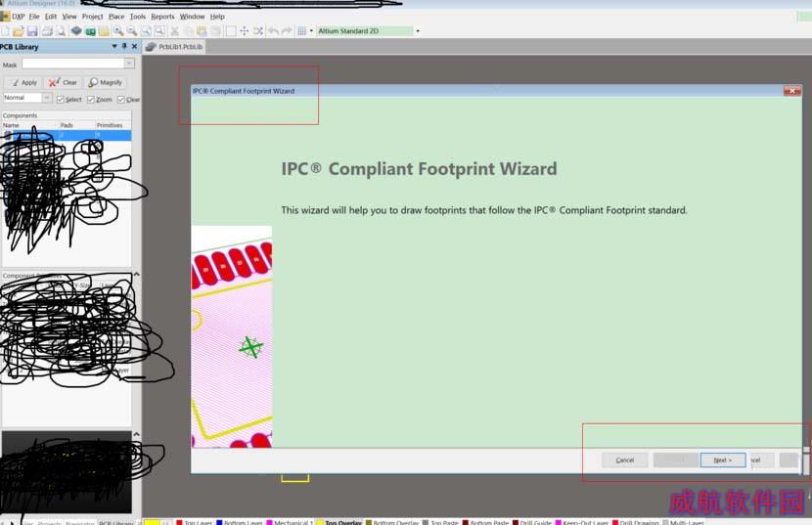The image size is (812, 525).
Task: Select the Bottom Layer tab
Action: click(x=239, y=522)
